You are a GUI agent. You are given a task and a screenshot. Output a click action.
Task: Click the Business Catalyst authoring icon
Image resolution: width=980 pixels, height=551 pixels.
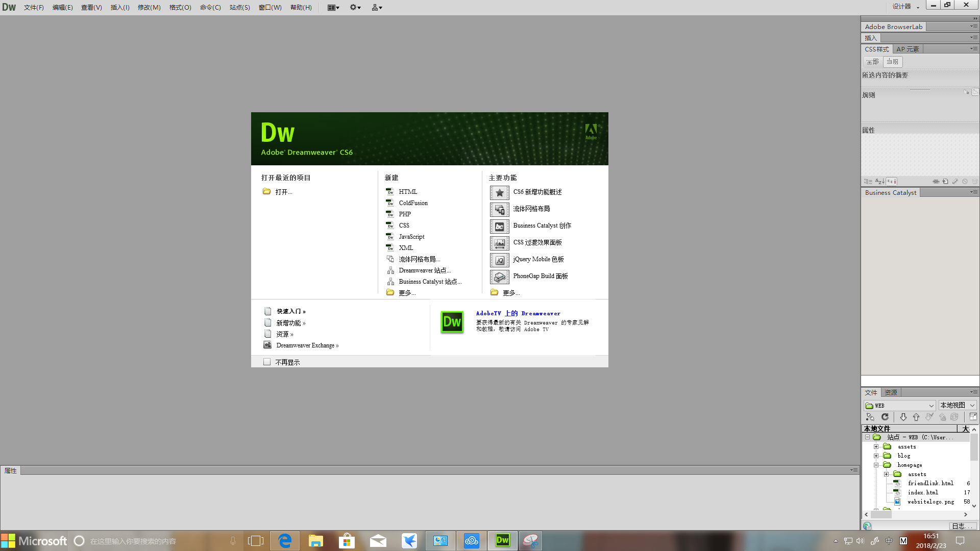(x=500, y=226)
